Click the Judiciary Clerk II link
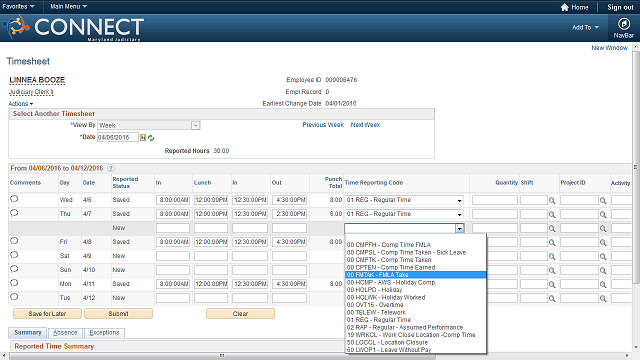This screenshot has width=640, height=360. click(31, 92)
